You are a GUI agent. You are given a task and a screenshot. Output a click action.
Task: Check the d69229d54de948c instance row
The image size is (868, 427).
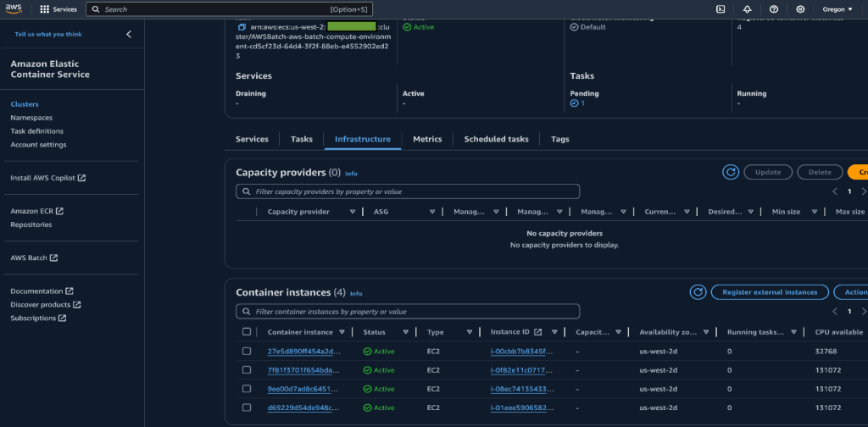(x=247, y=408)
